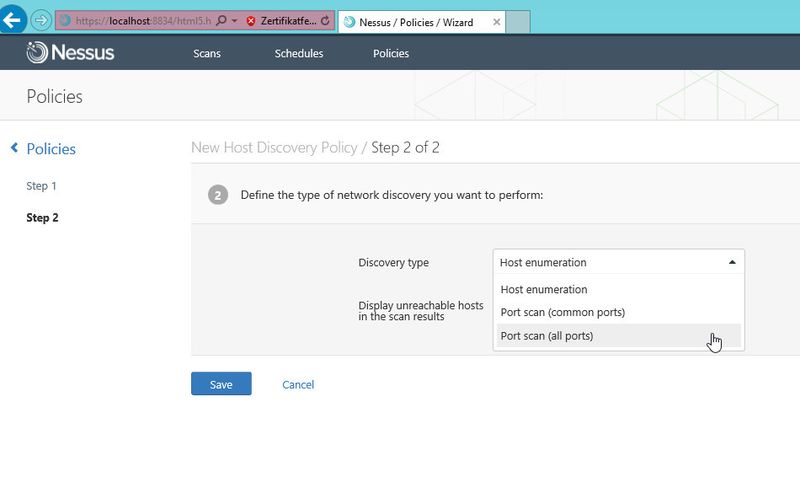Click the Nessus logo
Screen dimensions: 800x477
point(70,53)
